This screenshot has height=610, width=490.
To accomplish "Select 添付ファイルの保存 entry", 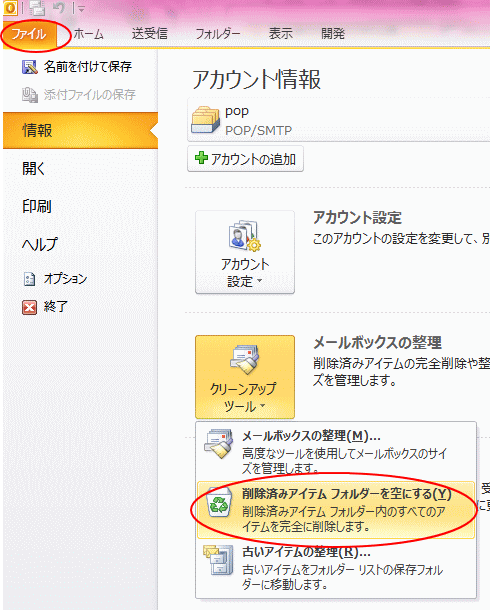I will [x=80, y=95].
